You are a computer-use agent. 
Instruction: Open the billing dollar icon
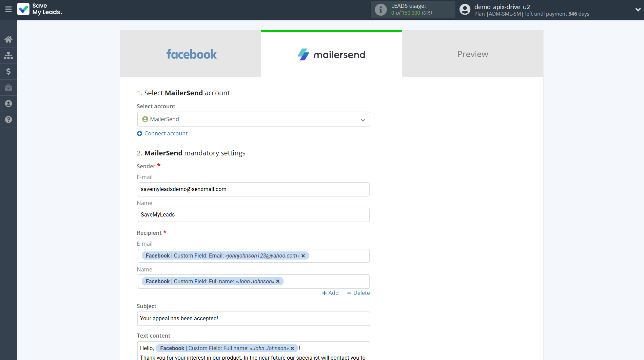(x=8, y=71)
